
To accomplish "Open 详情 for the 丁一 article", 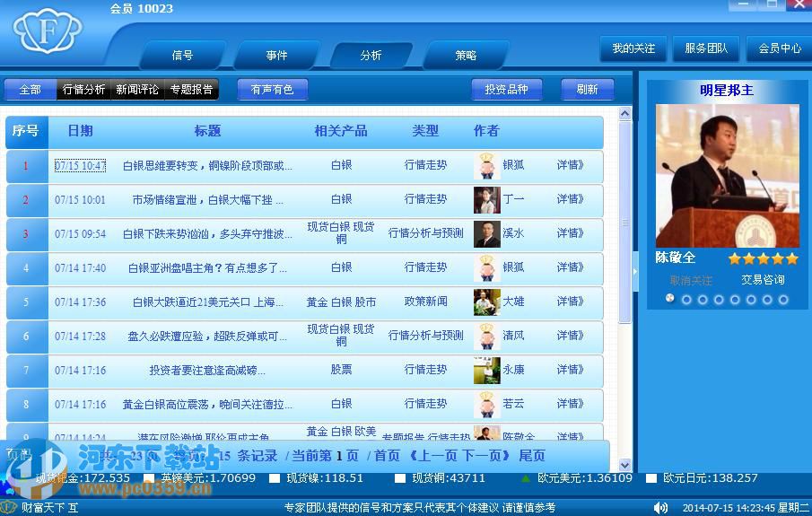I will [x=570, y=199].
